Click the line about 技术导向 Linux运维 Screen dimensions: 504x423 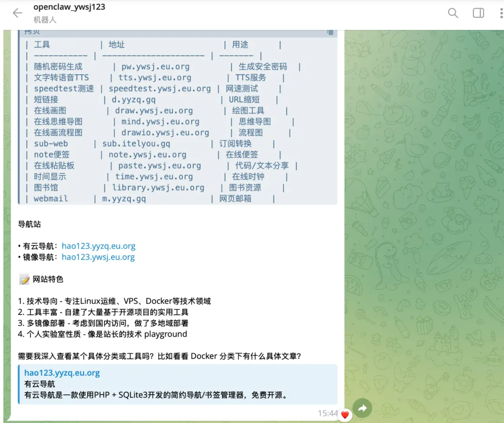(x=114, y=301)
